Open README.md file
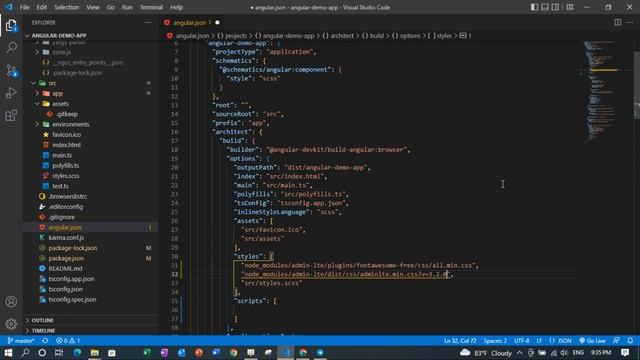 click(65, 268)
